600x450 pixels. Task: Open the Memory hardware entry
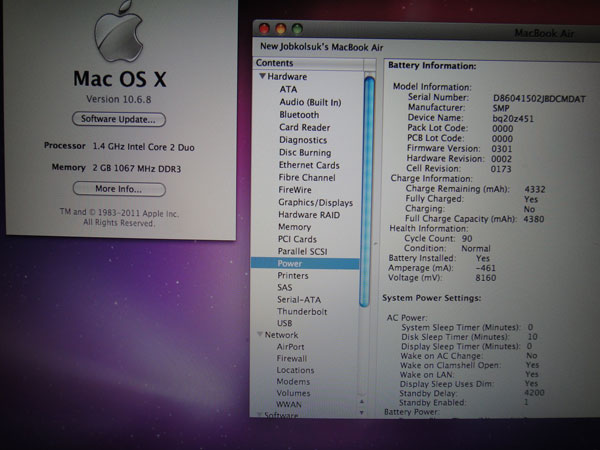[294, 227]
